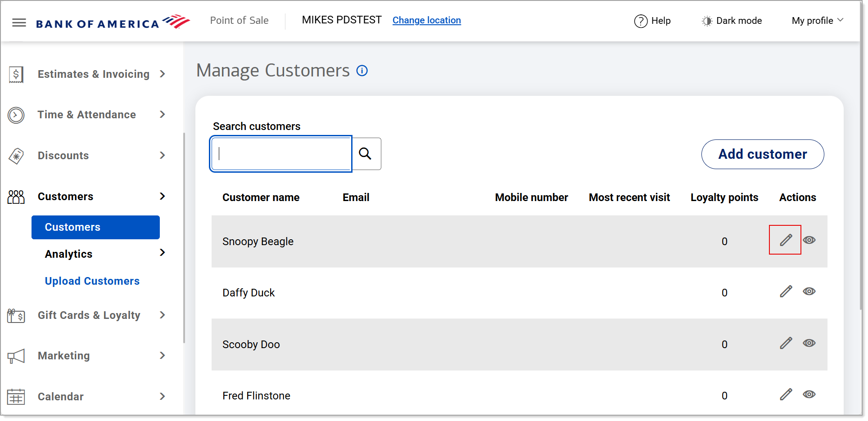This screenshot has width=868, height=421.
Task: Toggle Dark mode
Action: click(x=732, y=21)
